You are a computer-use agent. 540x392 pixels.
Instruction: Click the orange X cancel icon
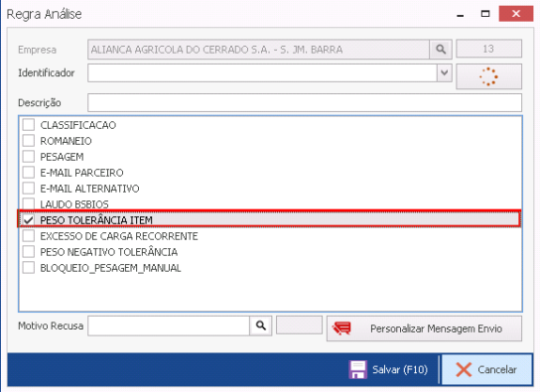(464, 369)
